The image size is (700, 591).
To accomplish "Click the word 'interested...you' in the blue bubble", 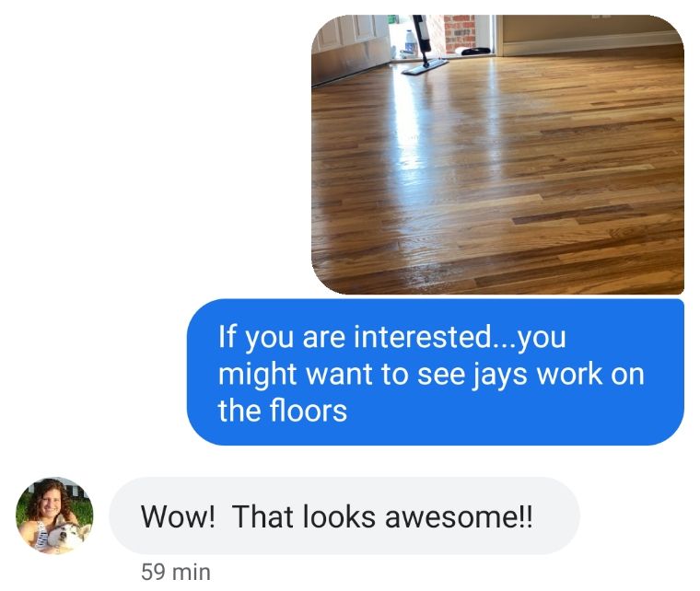I will pyautogui.click(x=460, y=337).
